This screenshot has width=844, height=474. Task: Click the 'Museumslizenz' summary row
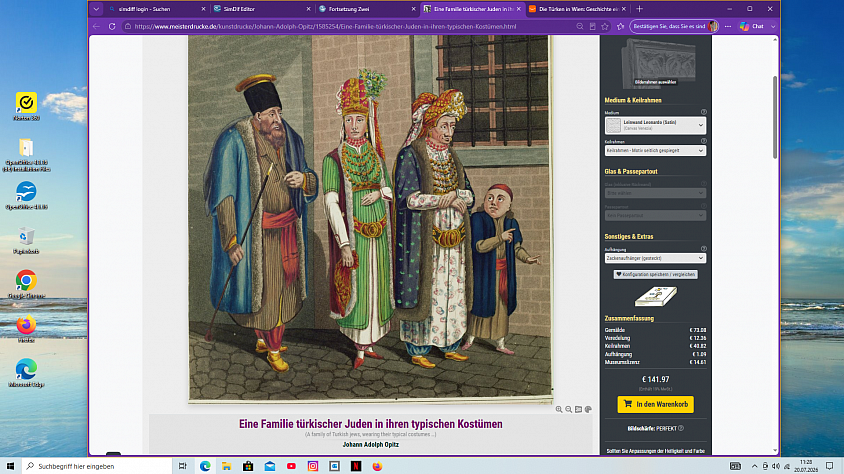point(655,362)
